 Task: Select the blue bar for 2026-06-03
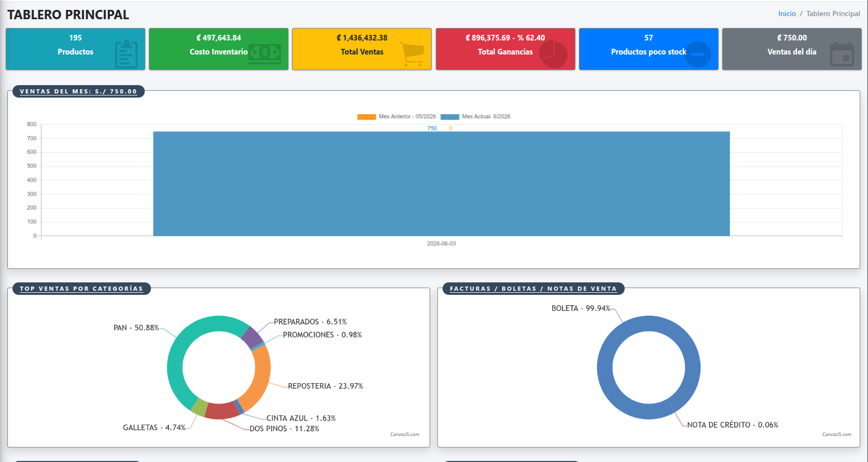(x=442, y=184)
